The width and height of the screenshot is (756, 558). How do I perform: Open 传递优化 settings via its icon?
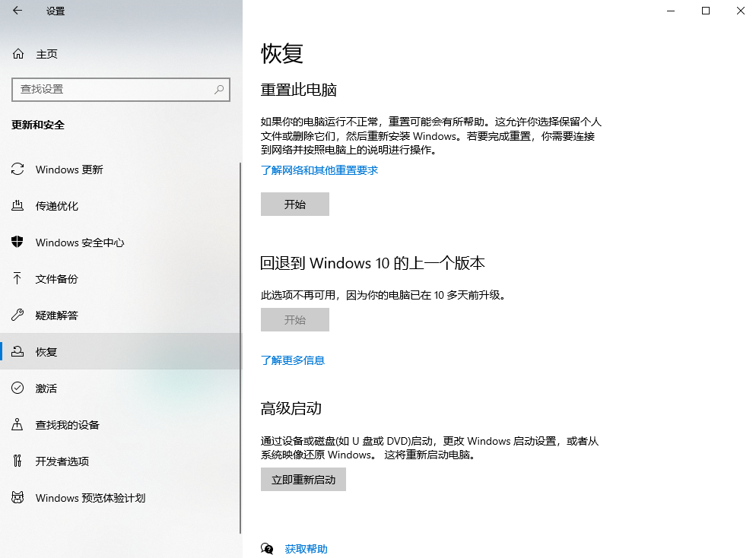[x=19, y=206]
